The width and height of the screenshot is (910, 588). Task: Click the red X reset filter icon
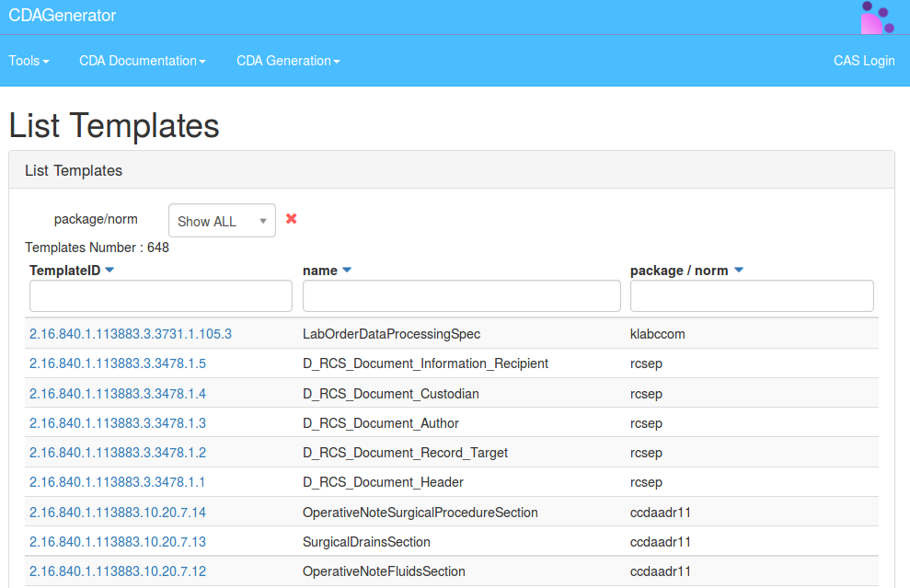click(x=292, y=219)
